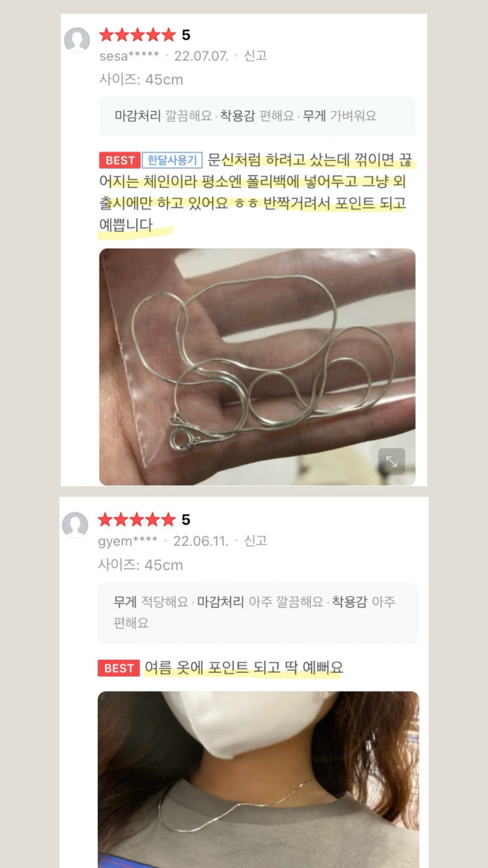Open the sesa***** username

pos(129,56)
